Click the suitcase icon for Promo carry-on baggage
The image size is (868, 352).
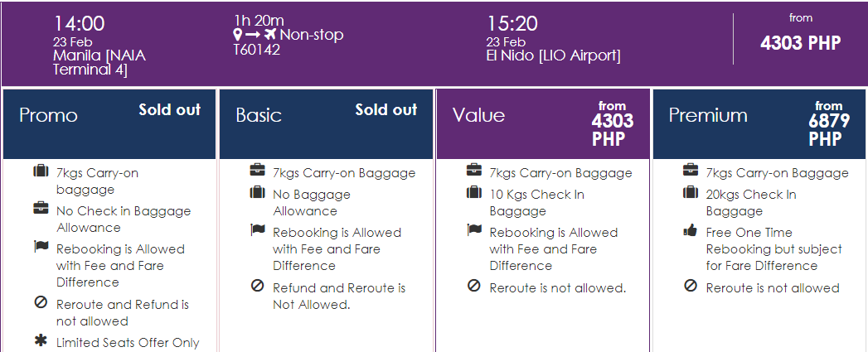coord(41,171)
